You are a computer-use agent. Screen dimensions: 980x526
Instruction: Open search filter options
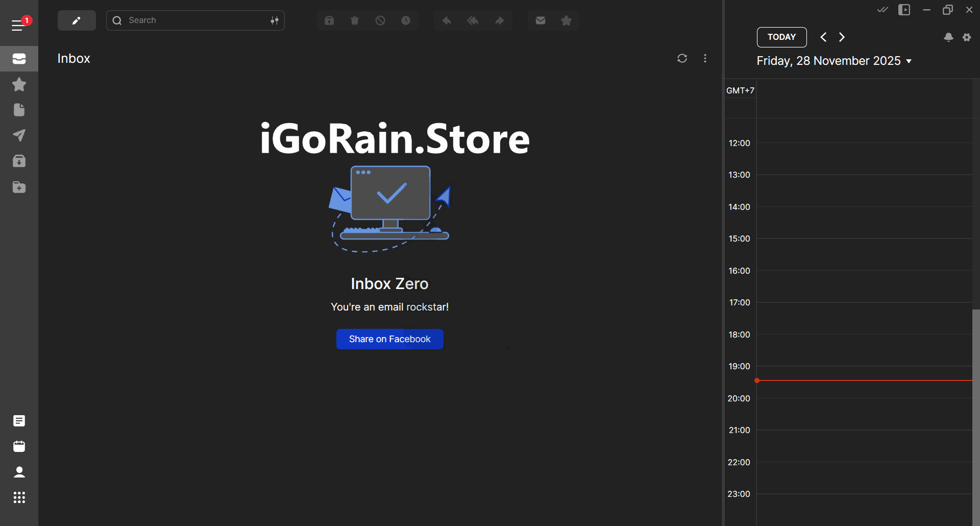click(x=274, y=20)
